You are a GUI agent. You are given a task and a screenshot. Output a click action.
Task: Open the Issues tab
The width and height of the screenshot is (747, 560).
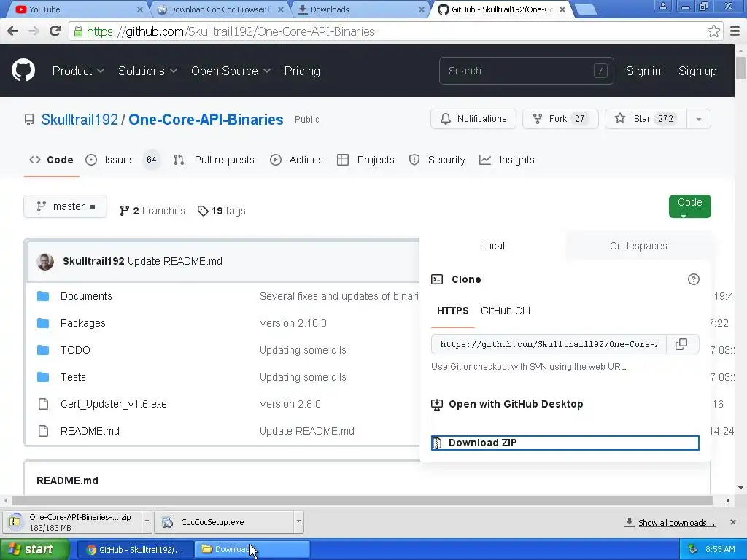(123, 160)
